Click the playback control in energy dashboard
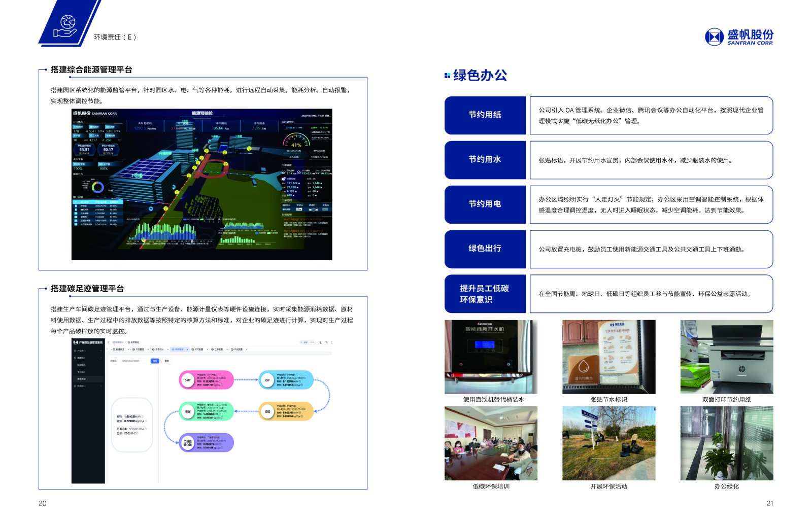The image size is (812, 526). tap(314, 209)
